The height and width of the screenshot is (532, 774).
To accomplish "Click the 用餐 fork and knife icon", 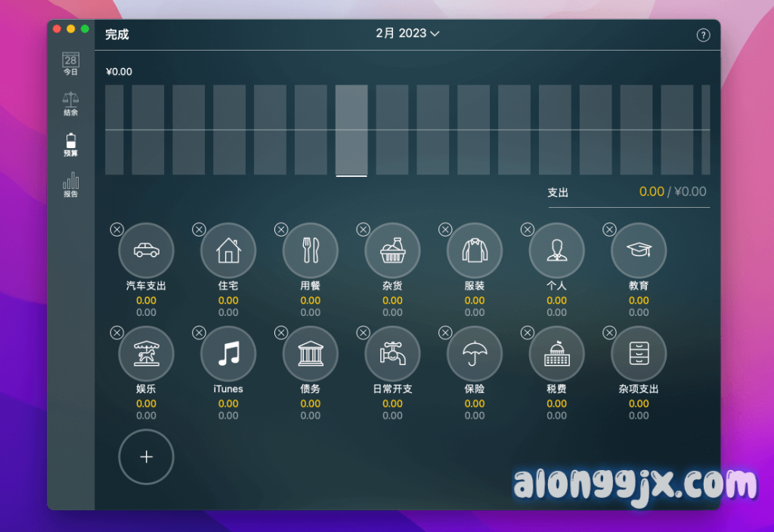I will [311, 250].
